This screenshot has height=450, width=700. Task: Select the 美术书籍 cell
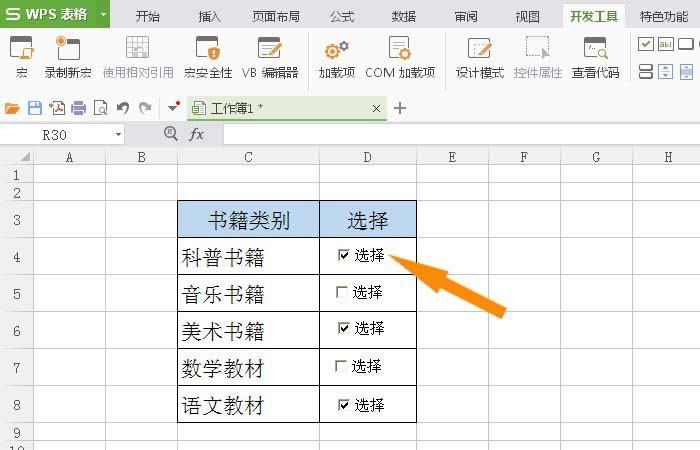point(248,331)
